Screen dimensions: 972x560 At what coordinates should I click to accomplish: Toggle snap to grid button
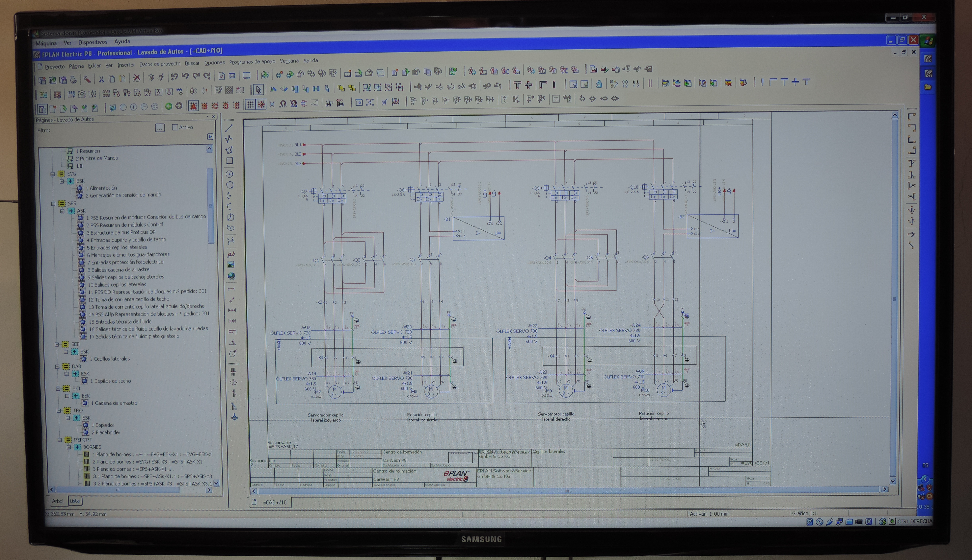(x=261, y=104)
